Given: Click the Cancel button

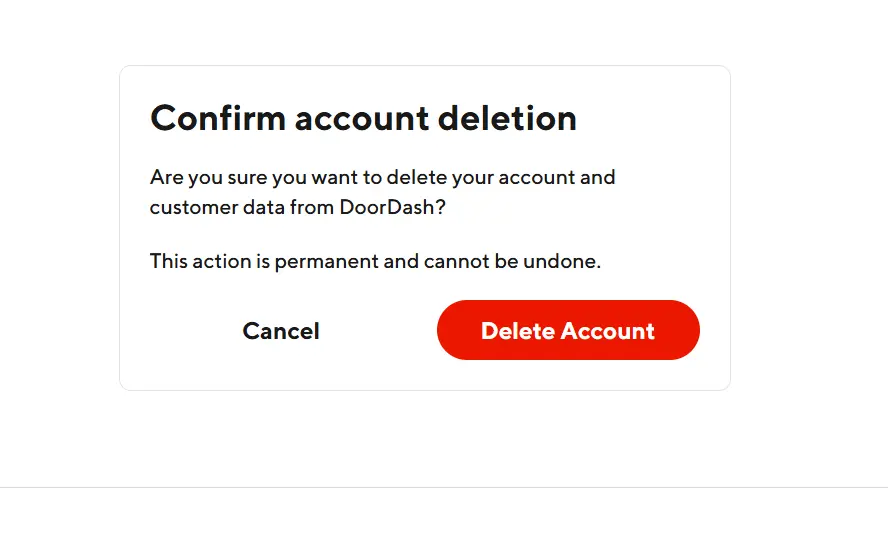Looking at the screenshot, I should (x=281, y=331).
